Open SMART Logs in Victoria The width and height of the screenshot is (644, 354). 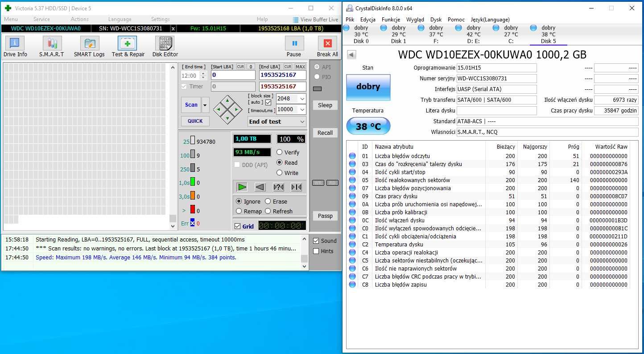[x=90, y=46]
